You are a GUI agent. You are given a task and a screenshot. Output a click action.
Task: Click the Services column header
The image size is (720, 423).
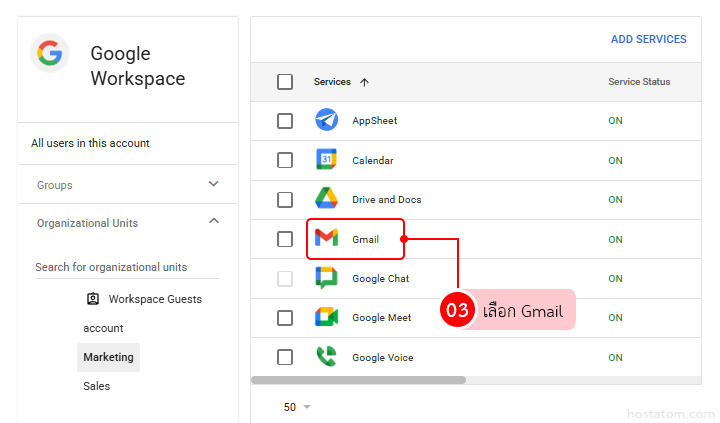[332, 82]
